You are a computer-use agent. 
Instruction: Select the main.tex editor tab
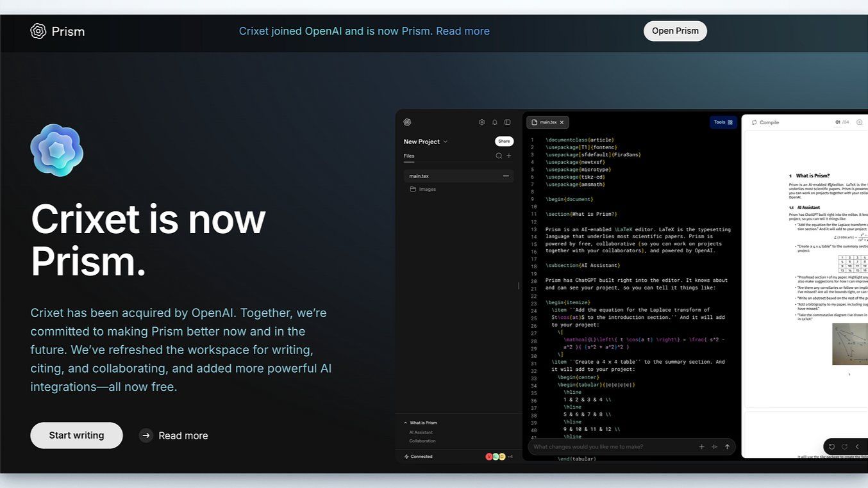click(547, 122)
